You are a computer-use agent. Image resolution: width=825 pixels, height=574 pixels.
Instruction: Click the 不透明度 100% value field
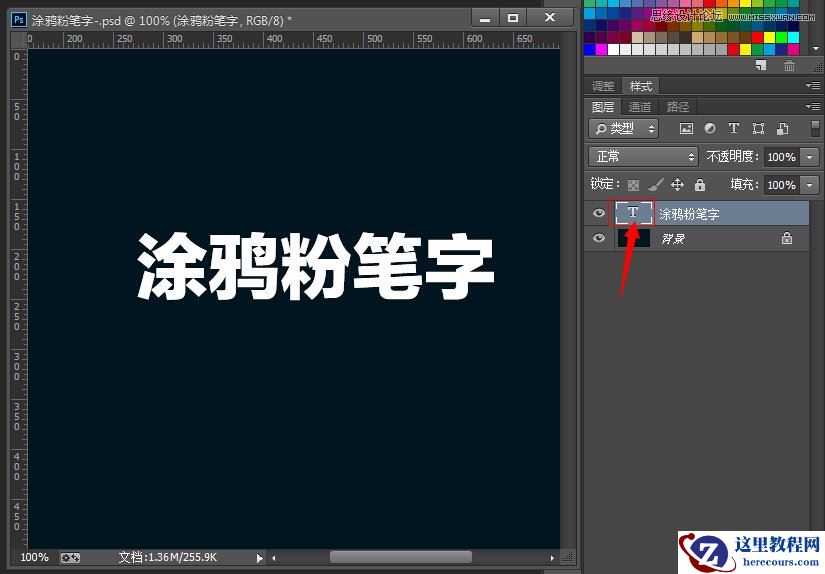(x=782, y=157)
